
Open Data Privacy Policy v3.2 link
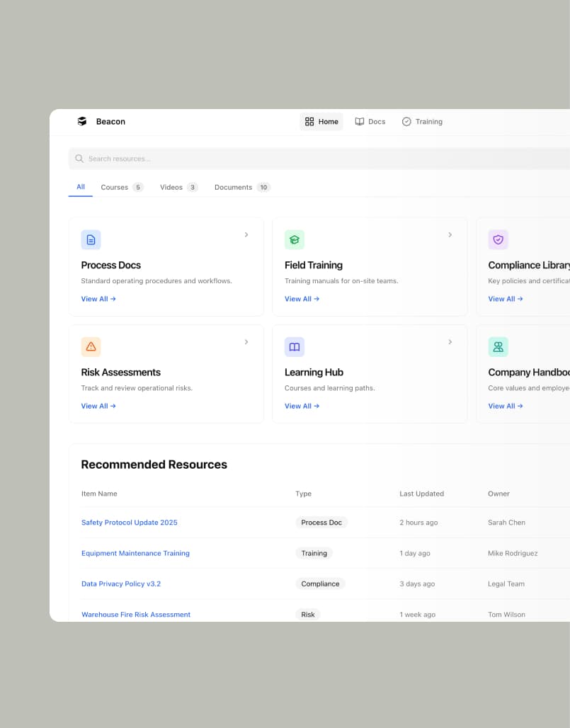(121, 584)
